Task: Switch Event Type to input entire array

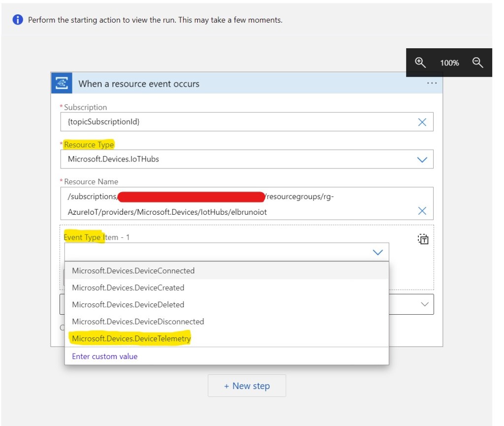Action: (x=423, y=239)
